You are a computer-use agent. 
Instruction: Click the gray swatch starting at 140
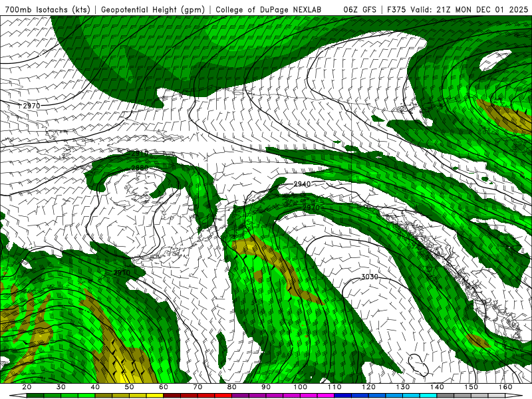coord(445,396)
